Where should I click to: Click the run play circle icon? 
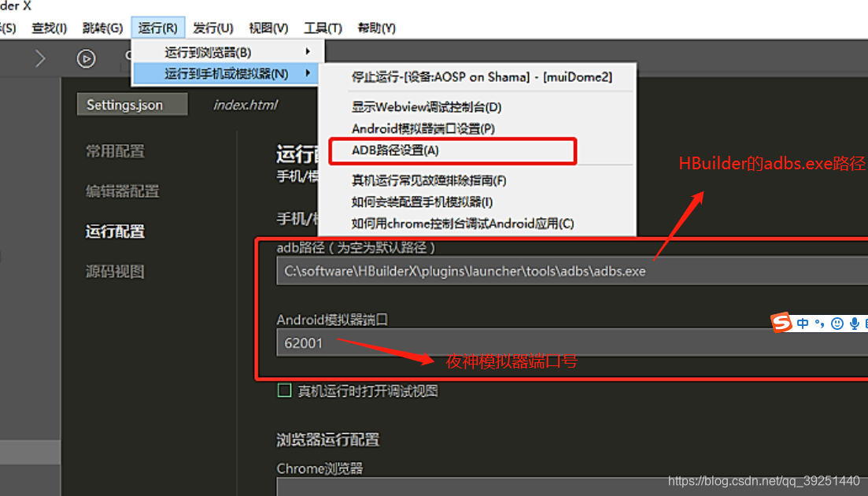coord(86,58)
